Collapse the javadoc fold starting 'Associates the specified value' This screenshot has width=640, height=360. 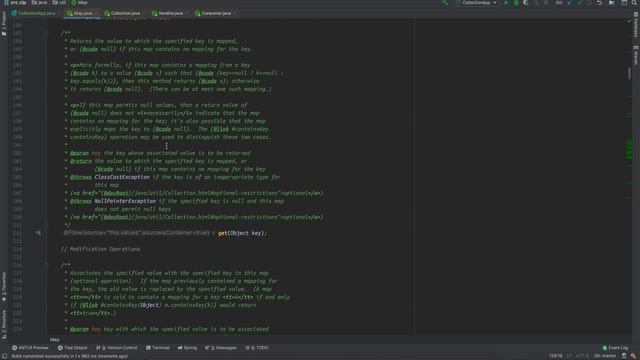pyautogui.click(x=47, y=265)
